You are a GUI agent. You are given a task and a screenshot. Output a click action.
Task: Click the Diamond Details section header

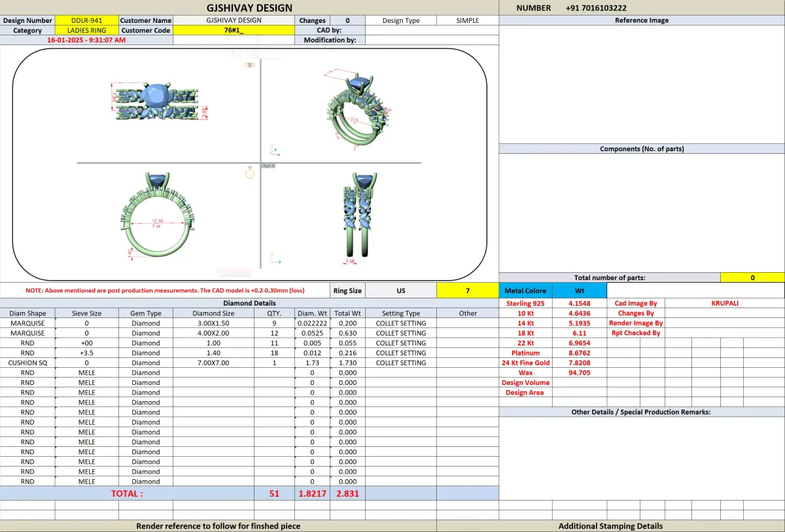(249, 304)
